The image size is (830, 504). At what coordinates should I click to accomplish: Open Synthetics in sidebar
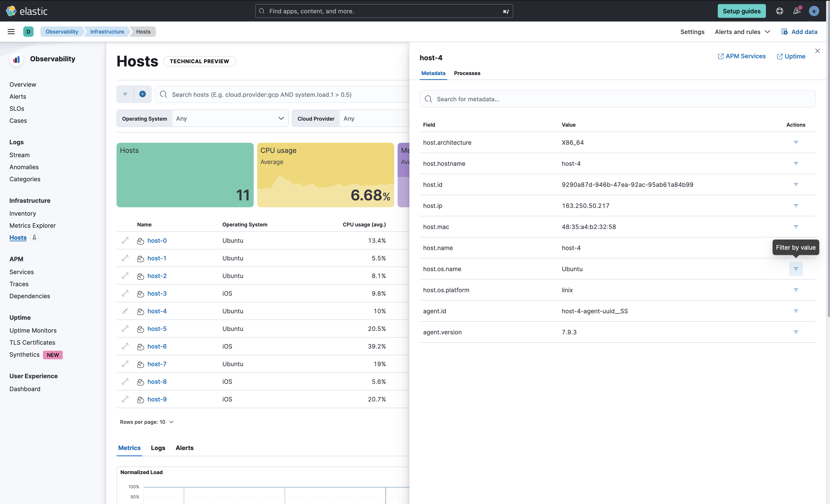click(x=24, y=354)
